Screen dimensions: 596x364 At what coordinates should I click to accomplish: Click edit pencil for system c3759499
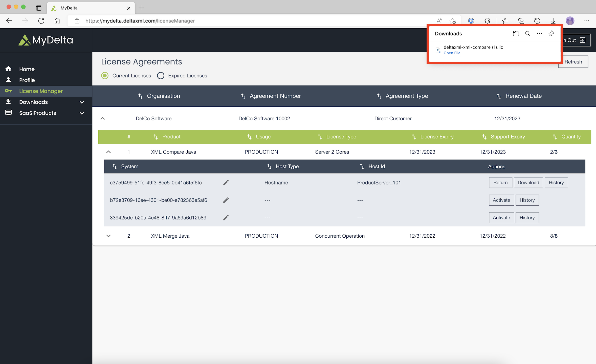tap(226, 183)
